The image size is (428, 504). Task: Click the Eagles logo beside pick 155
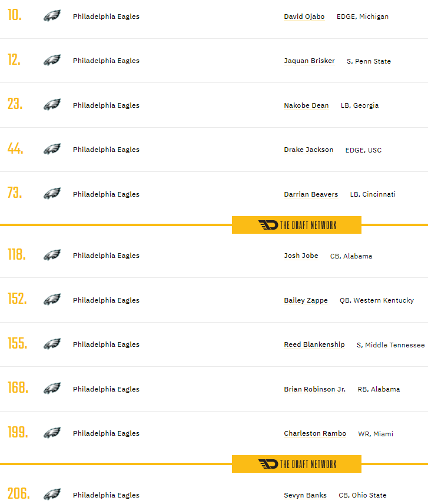[x=52, y=344]
